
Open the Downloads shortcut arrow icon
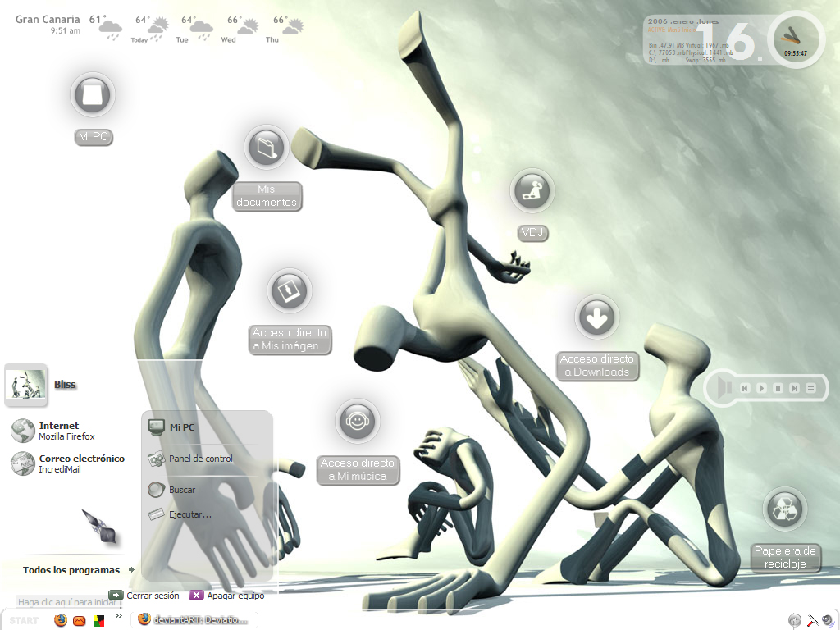pos(597,317)
